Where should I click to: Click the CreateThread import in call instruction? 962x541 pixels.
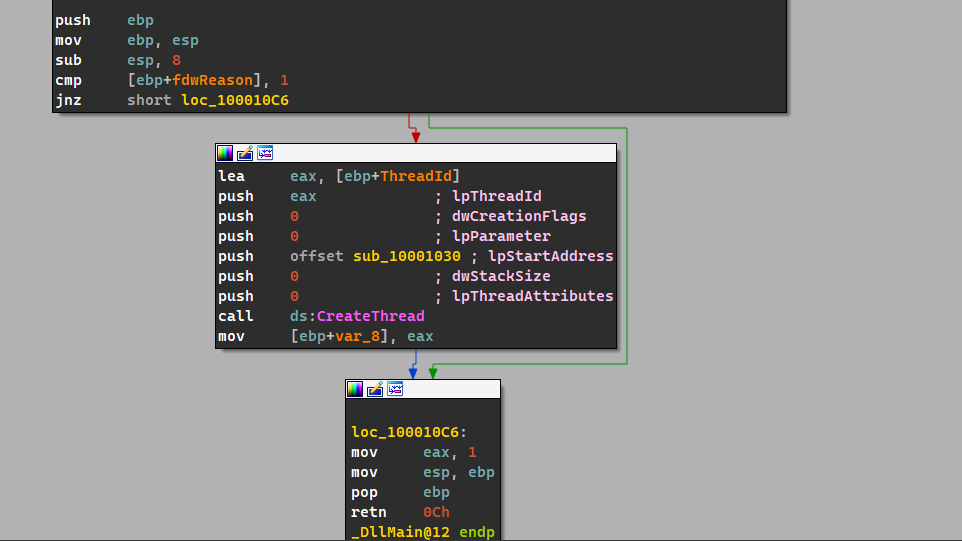(x=370, y=316)
